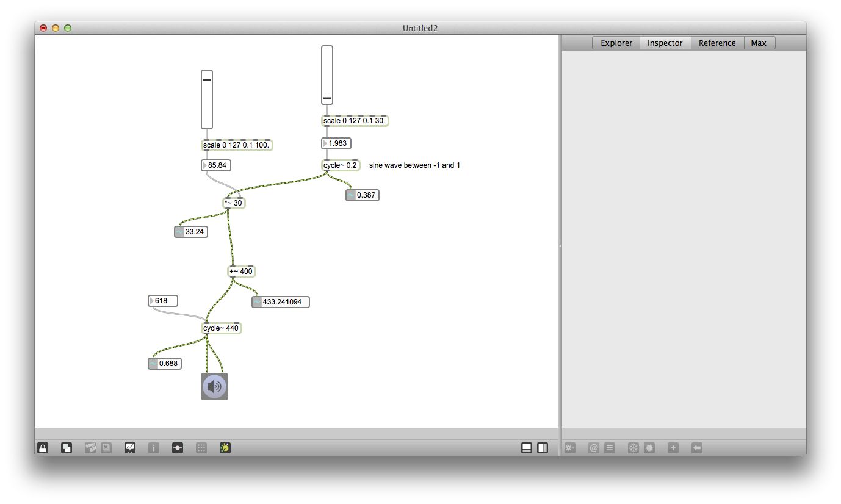Image resolution: width=841 pixels, height=504 pixels.
Task: Toggle the sidebar split-view layout icon
Action: 543,447
